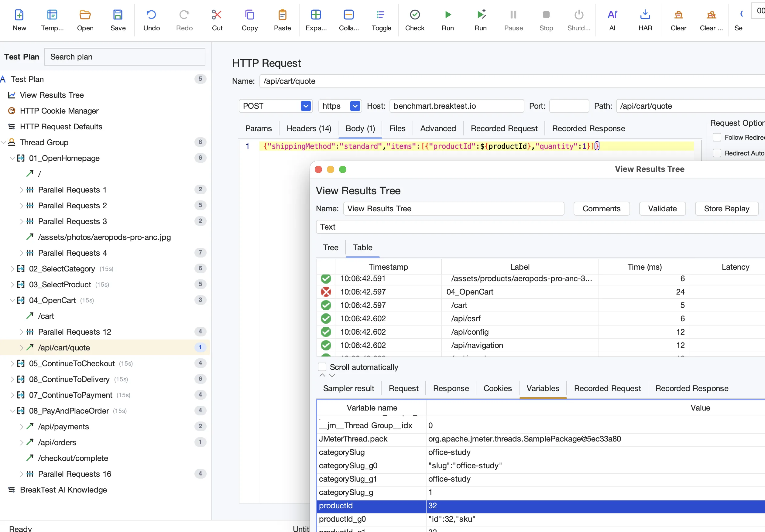
Task: Click the Pause toolbar icon
Action: 513,15
